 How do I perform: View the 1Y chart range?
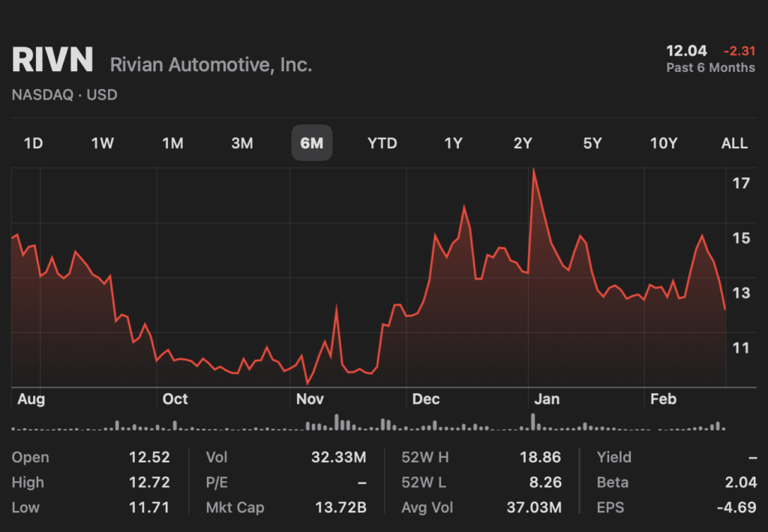453,143
